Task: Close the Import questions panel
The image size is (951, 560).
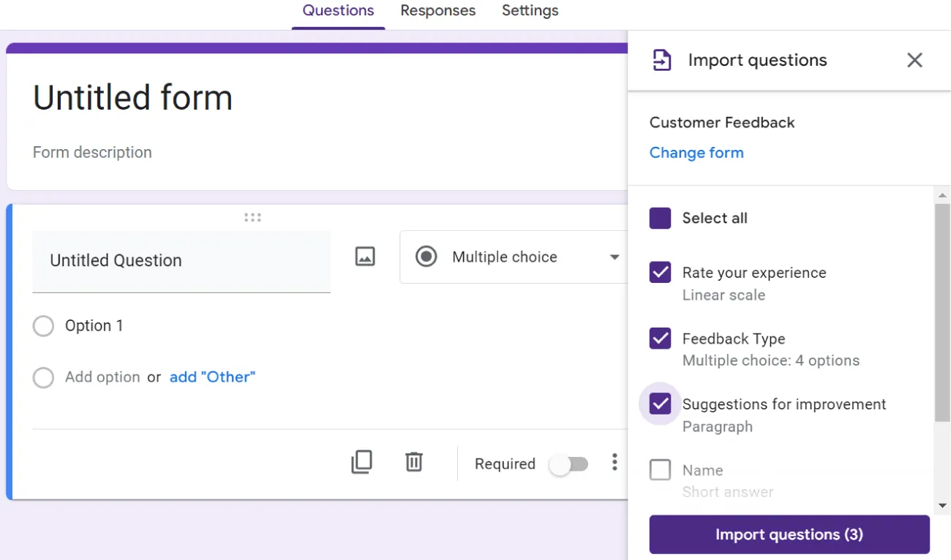Action: (914, 60)
